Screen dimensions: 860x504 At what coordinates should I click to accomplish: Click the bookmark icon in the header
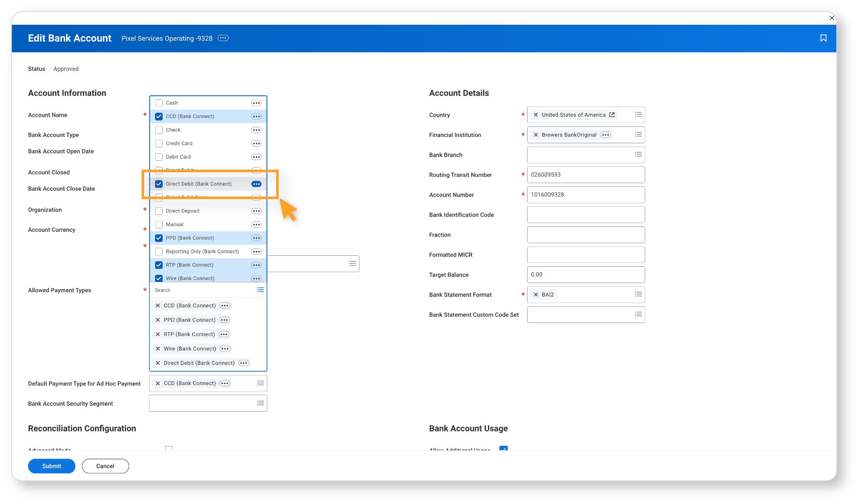(823, 38)
